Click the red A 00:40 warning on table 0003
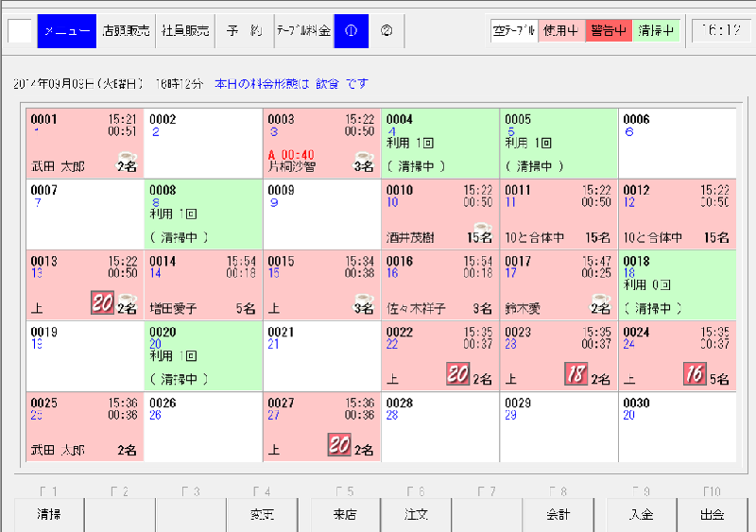This screenshot has height=532, width=756. 291,155
